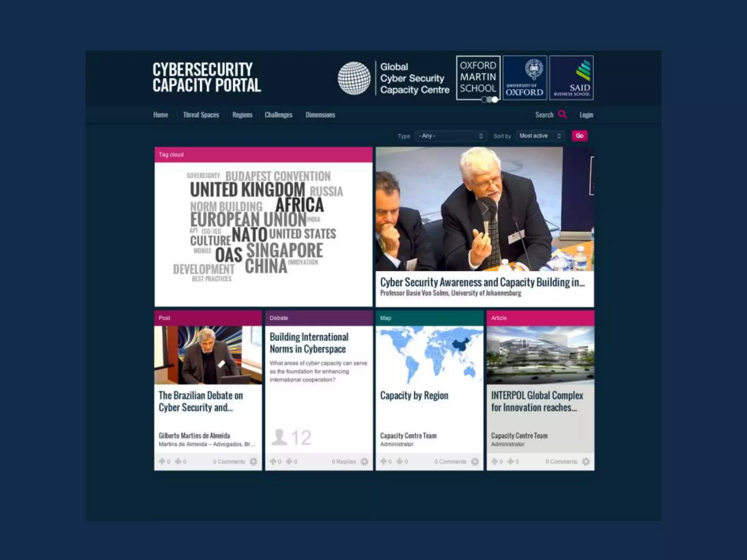Open gear settings on the Article card

[x=586, y=462]
